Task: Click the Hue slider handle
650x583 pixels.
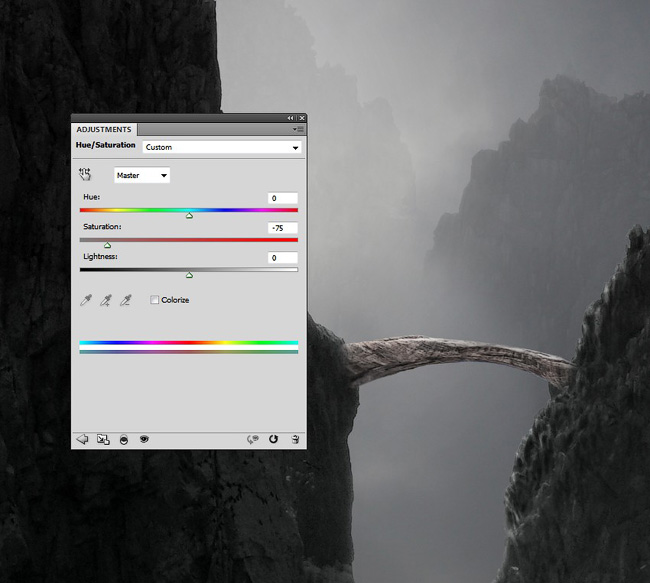Action: 189,216
